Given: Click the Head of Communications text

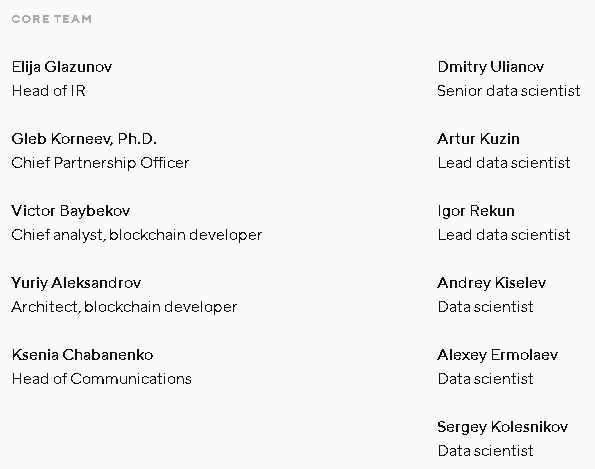Looking at the screenshot, I should point(102,379).
